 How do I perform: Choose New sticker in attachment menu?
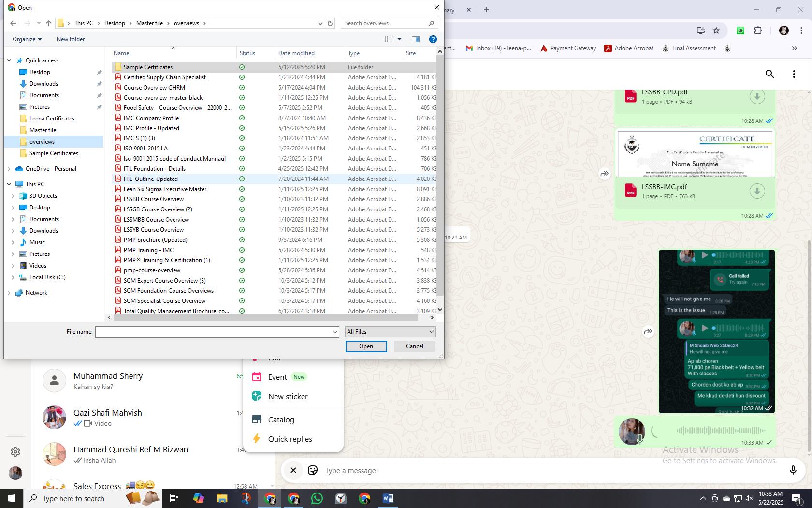[x=293, y=396]
